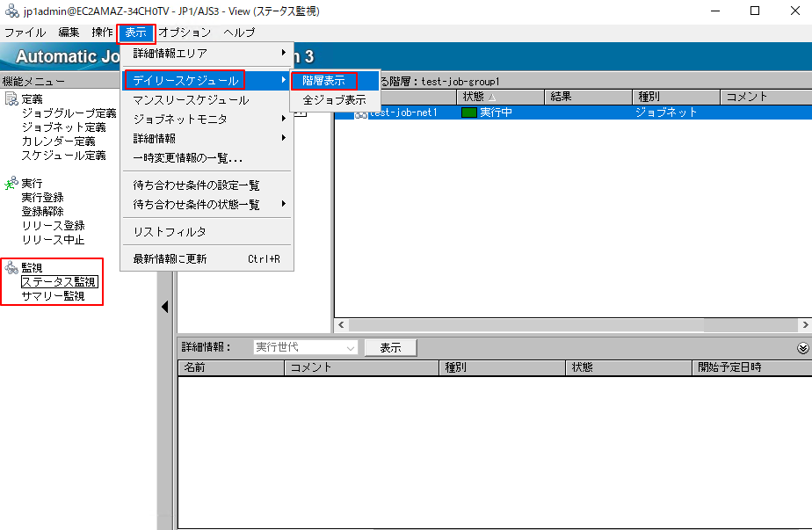Select デイリースケジュール menu entry
812x530 pixels.
click(x=207, y=80)
